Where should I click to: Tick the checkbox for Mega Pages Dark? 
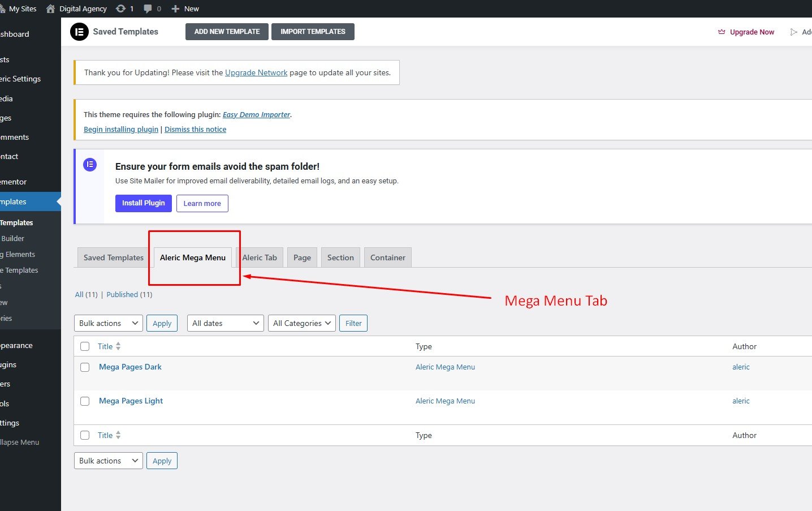coord(85,367)
